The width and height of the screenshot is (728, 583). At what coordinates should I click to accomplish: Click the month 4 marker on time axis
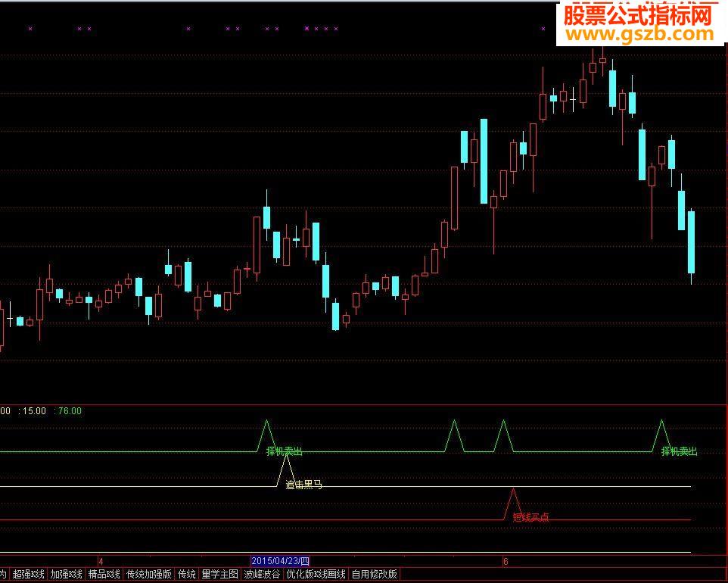click(x=101, y=562)
